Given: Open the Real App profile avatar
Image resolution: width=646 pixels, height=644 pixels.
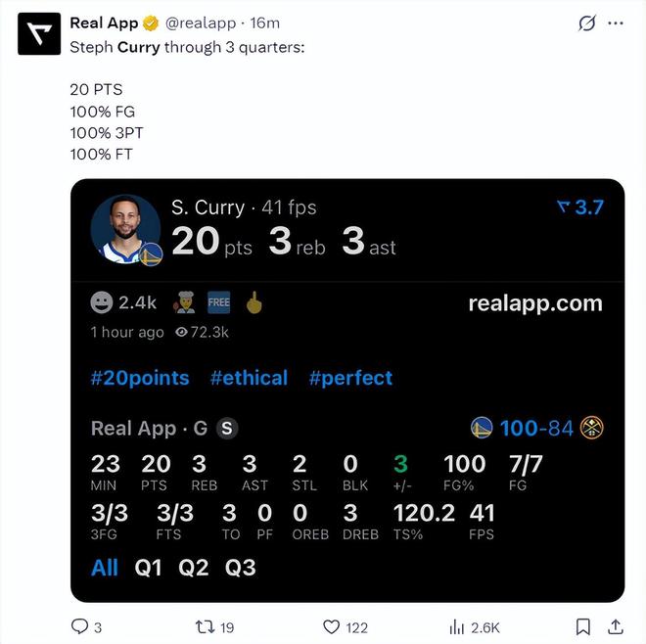Looking at the screenshot, I should tap(39, 34).
